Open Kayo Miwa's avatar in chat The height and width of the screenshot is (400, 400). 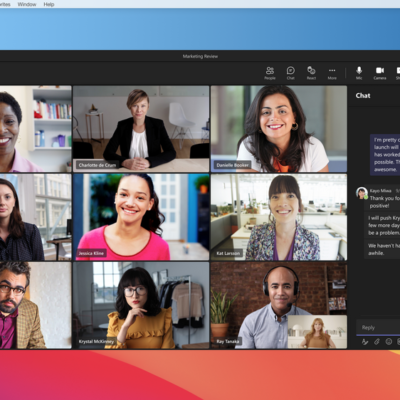click(x=362, y=193)
